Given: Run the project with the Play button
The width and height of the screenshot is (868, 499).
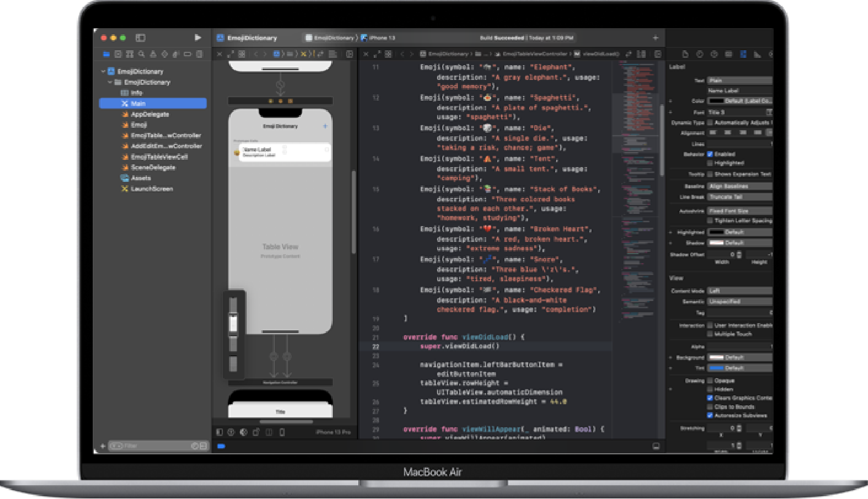Looking at the screenshot, I should click(x=198, y=37).
